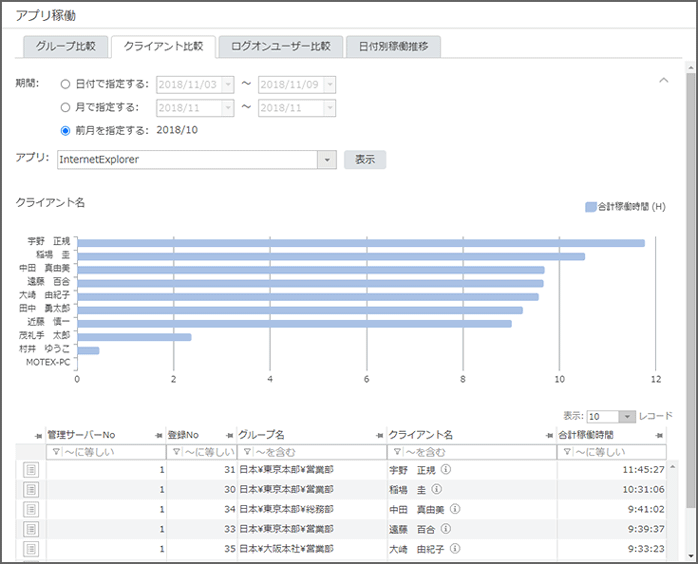This screenshot has width=698, height=564.
Task: Click the 表示 button
Action: click(365, 159)
